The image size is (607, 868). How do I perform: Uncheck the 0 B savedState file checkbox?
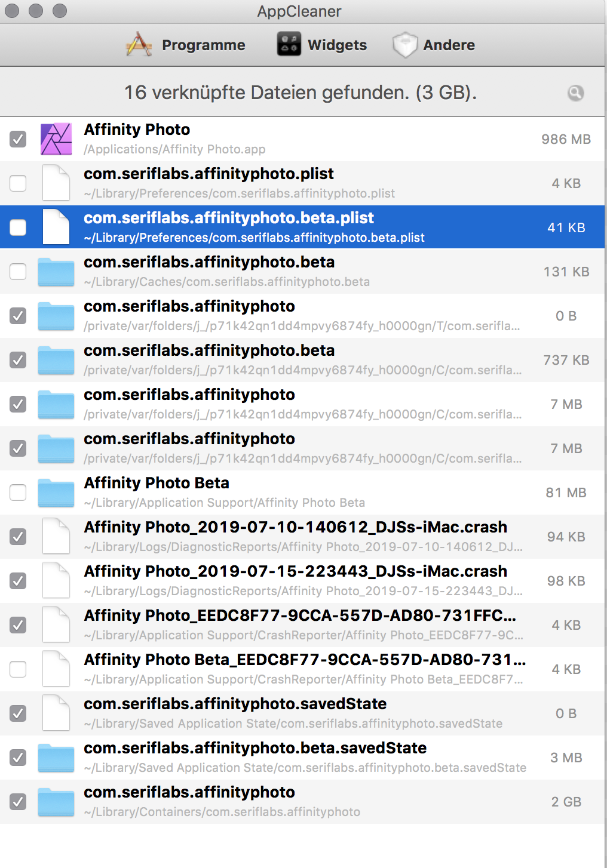[x=18, y=713]
